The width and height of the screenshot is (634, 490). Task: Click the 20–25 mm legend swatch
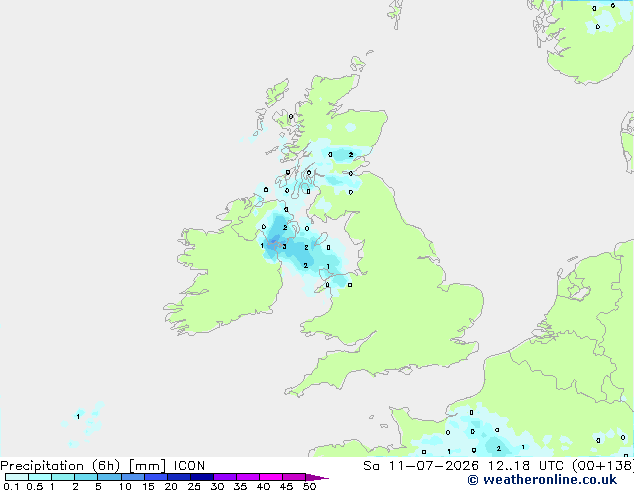(x=178, y=477)
